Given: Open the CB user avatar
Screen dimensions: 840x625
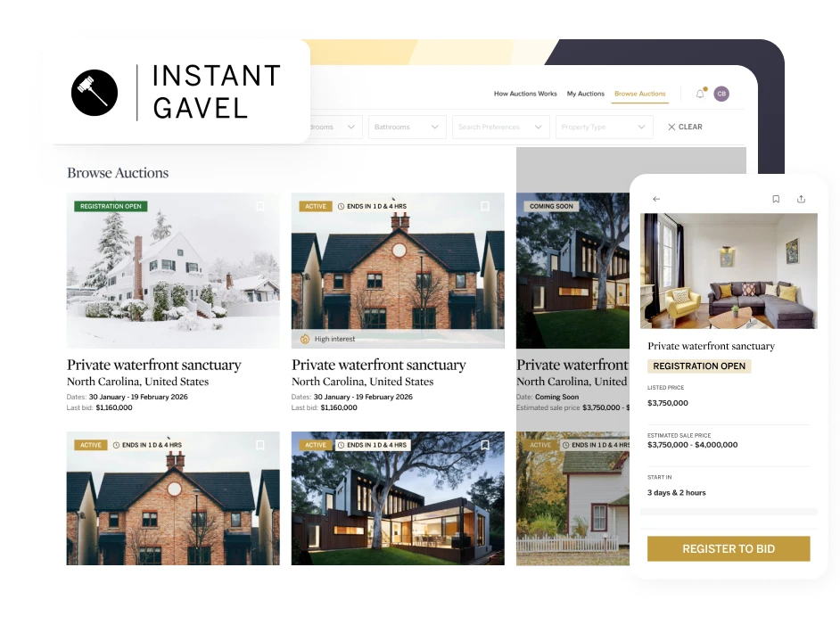Looking at the screenshot, I should tap(721, 94).
